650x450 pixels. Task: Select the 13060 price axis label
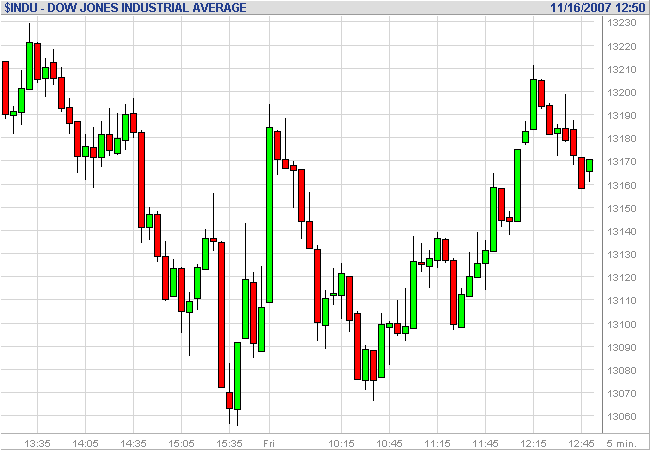tap(621, 416)
